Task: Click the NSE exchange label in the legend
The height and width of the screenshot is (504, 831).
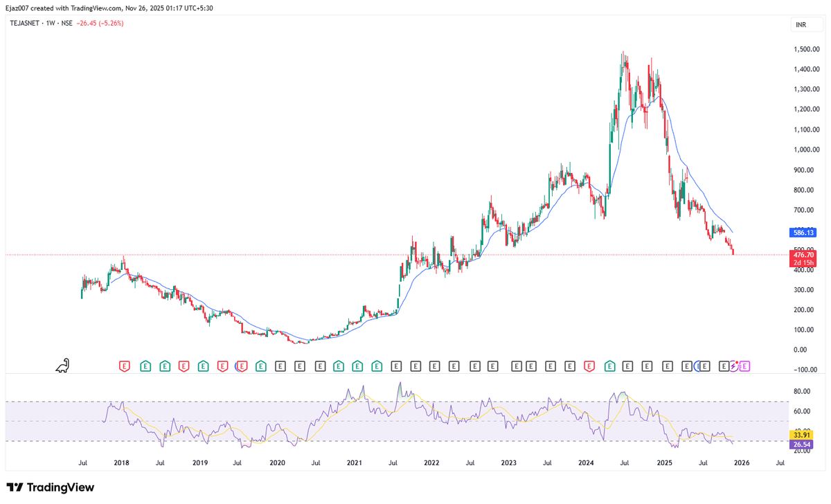Action: (66, 24)
